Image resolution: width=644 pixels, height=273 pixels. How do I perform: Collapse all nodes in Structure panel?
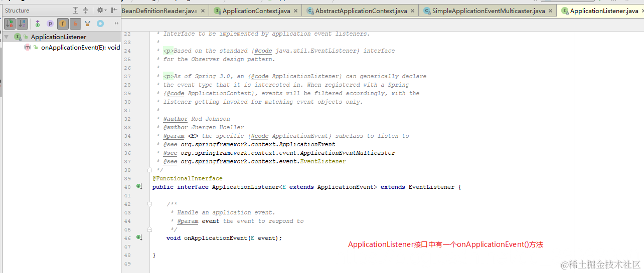tap(86, 10)
